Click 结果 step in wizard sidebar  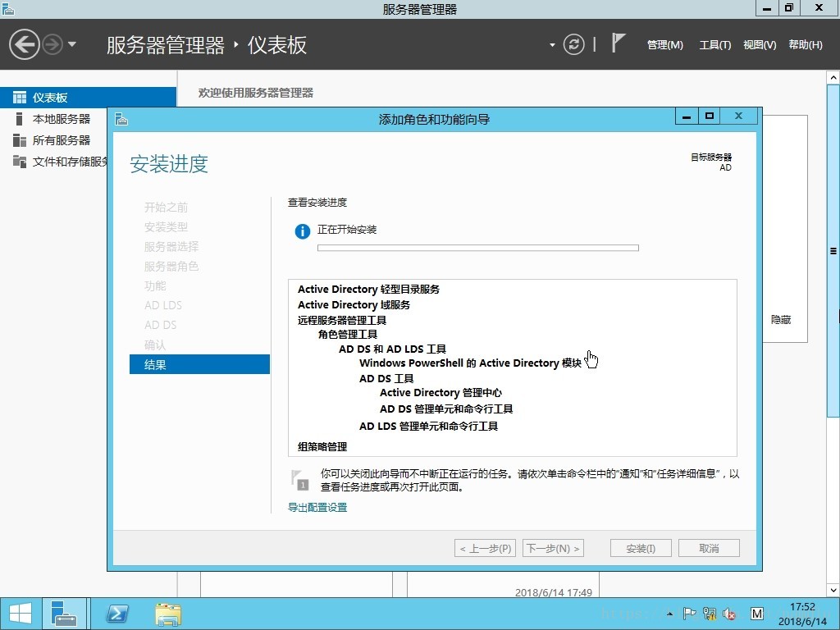click(199, 364)
